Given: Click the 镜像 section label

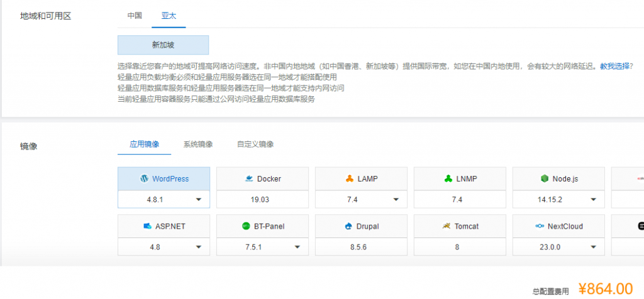Looking at the screenshot, I should (29, 146).
